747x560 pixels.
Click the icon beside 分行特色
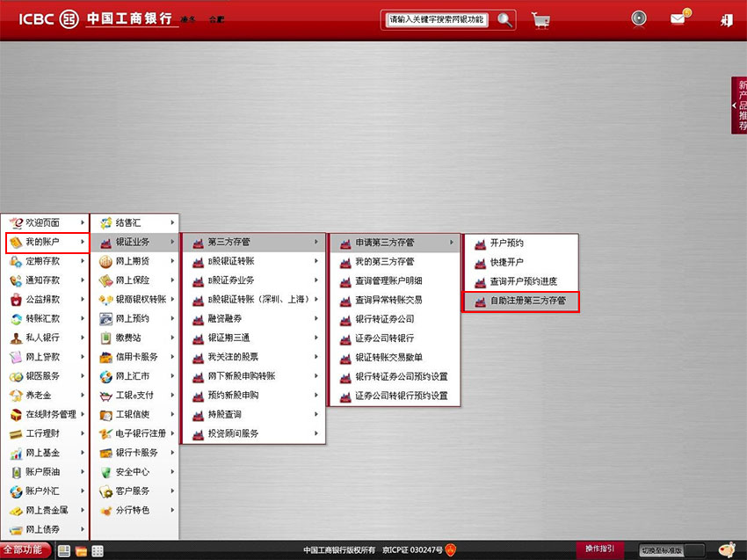[x=105, y=511]
